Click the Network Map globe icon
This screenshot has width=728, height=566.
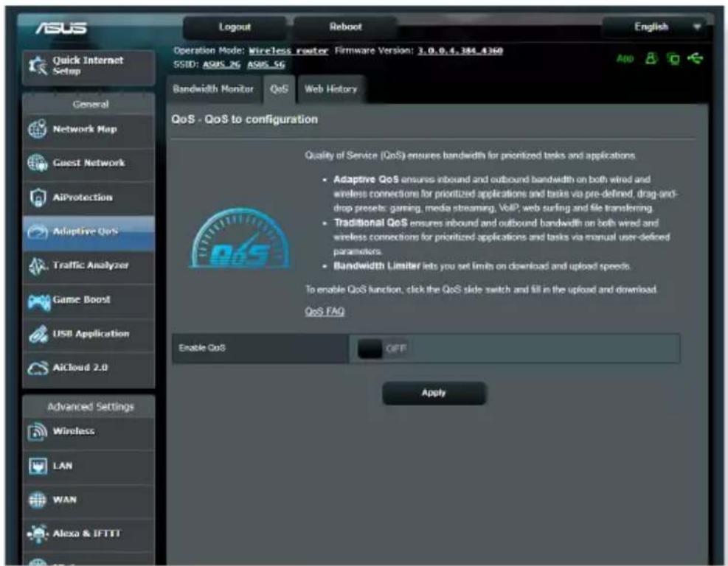pos(38,129)
